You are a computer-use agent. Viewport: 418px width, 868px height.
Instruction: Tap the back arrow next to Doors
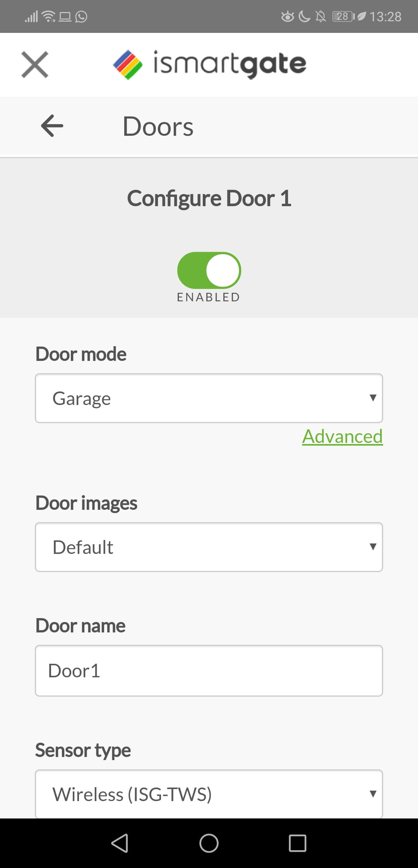pyautogui.click(x=52, y=126)
